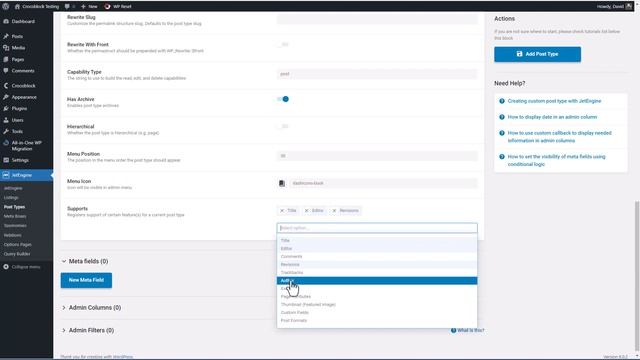
Task: Open Relations submenu item
Action: (13, 235)
